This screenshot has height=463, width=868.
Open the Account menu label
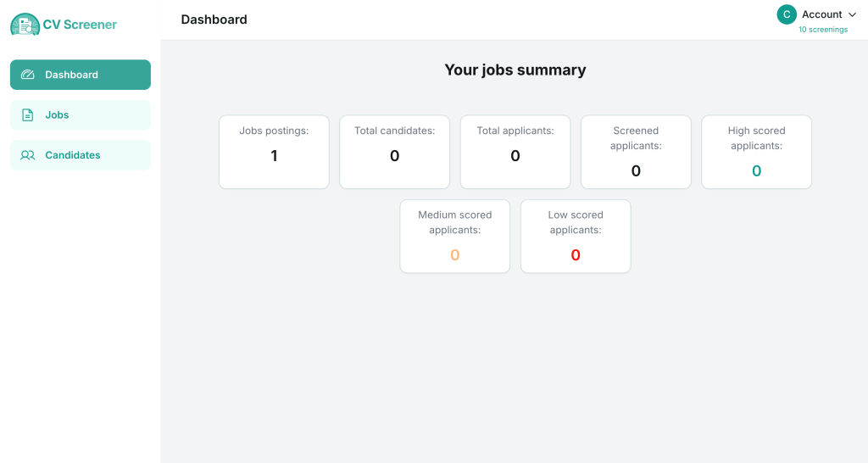821,14
